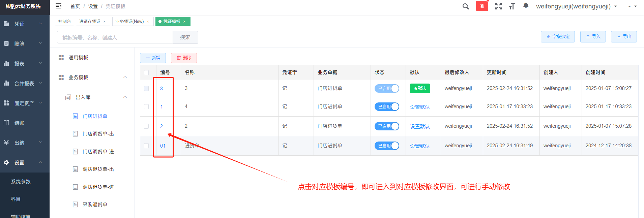The width and height of the screenshot is (644, 218).
Task: Expand the 账簿 sidebar menu
Action: click(41, 43)
